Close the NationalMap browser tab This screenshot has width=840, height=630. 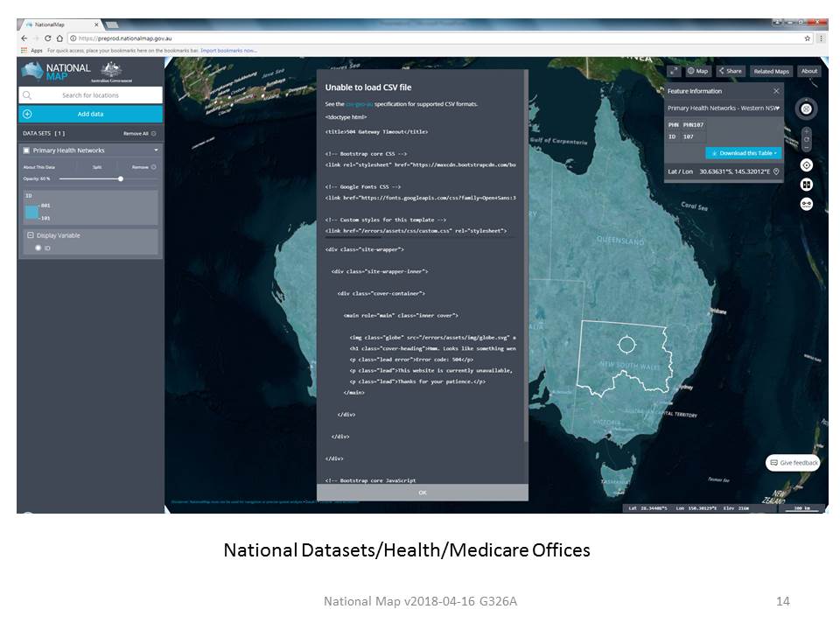point(96,24)
